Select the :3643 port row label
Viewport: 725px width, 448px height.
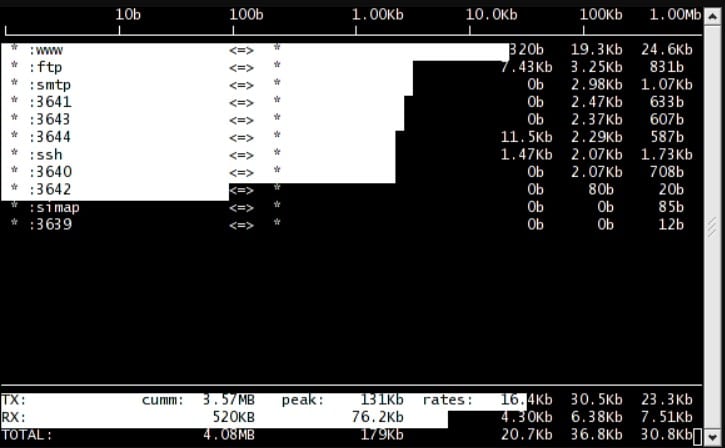[x=50, y=120]
